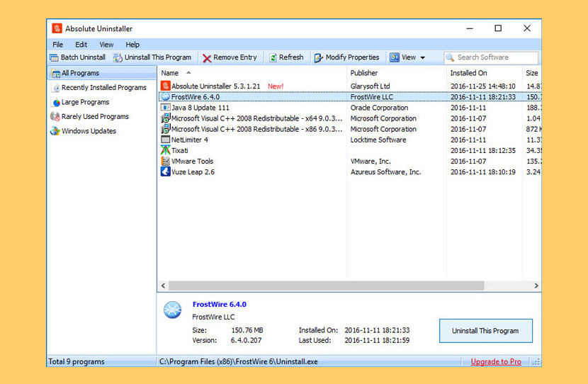Click the Rarely Used Programs icon
Viewport: 588px width, 384px height.
[55, 117]
